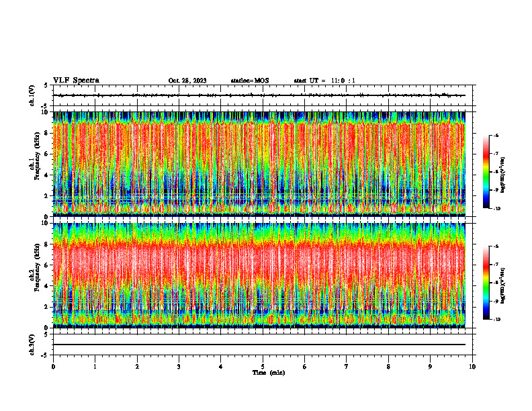This screenshot has height=411, width=532.
Task: Click time axis tick label '4'
Action: coord(221,367)
